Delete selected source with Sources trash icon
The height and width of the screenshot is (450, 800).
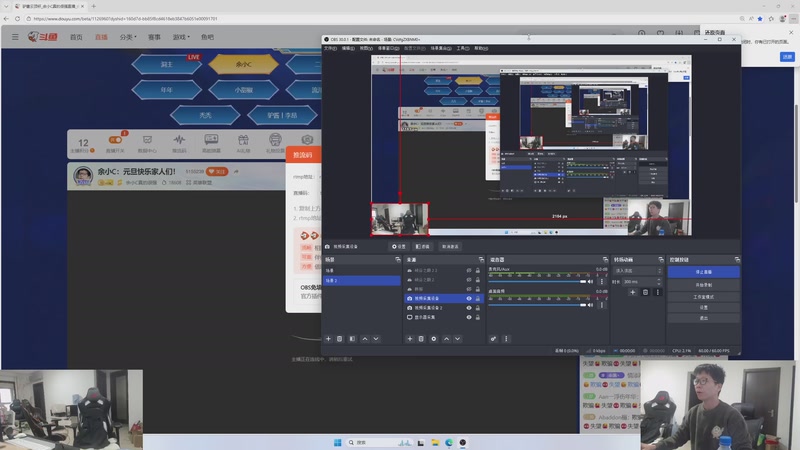(x=421, y=339)
